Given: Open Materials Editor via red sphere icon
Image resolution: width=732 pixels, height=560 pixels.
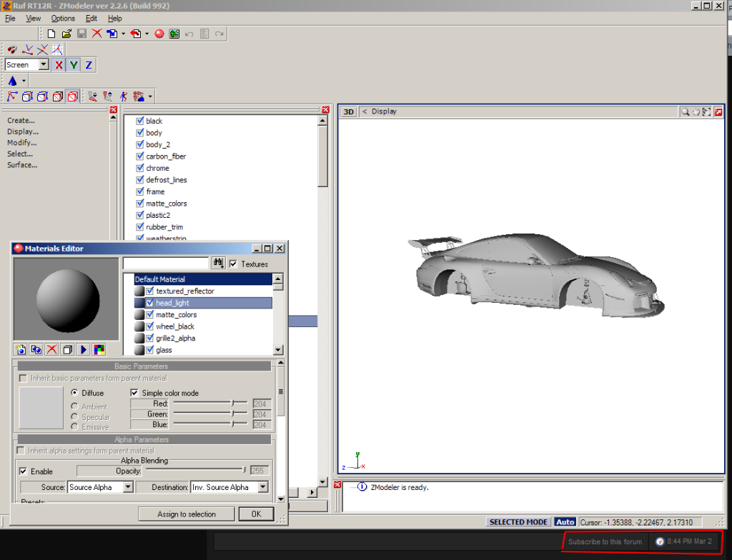Looking at the screenshot, I should pos(159,34).
